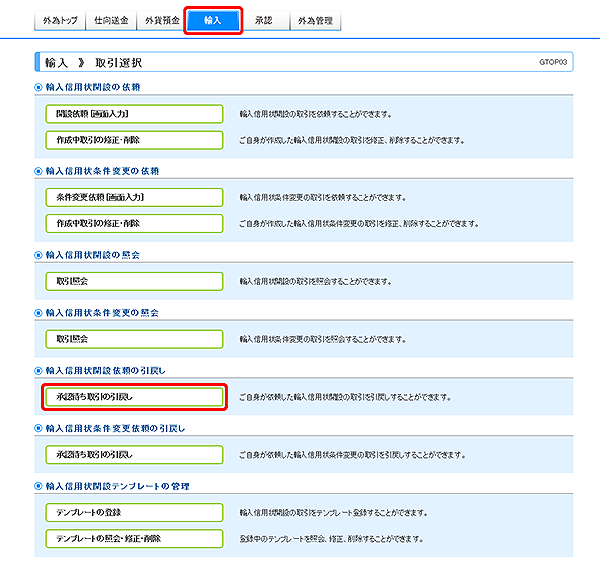Open 取引照会 under 輸入信用状開設の照会
Viewport: 600px width, 571px height.
click(x=133, y=281)
